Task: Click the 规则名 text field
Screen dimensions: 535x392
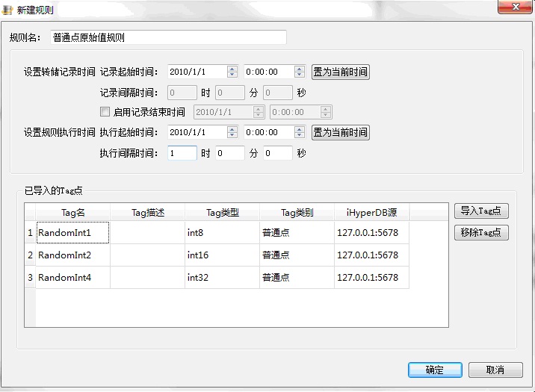Action: 169,37
